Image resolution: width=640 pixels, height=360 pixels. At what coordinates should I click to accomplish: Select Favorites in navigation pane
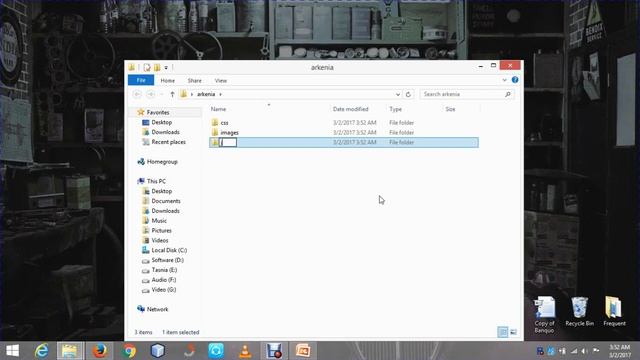[x=158, y=112]
